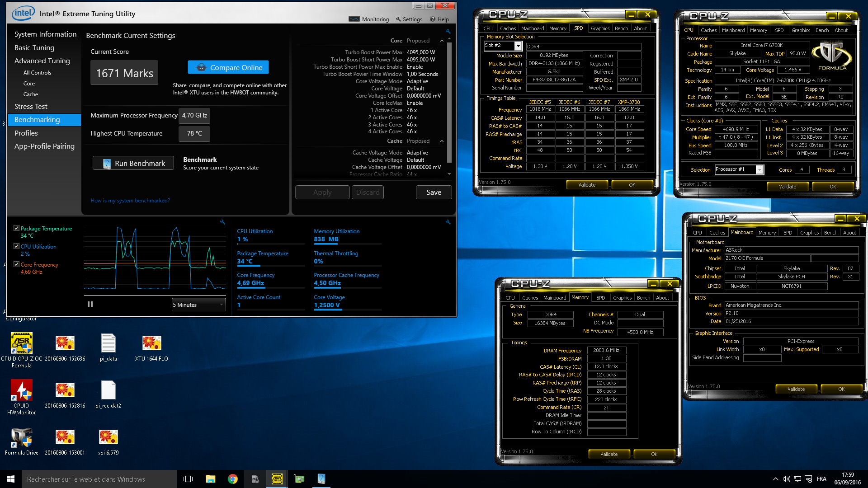Open spi 6.579 image file

pyautogui.click(x=108, y=442)
